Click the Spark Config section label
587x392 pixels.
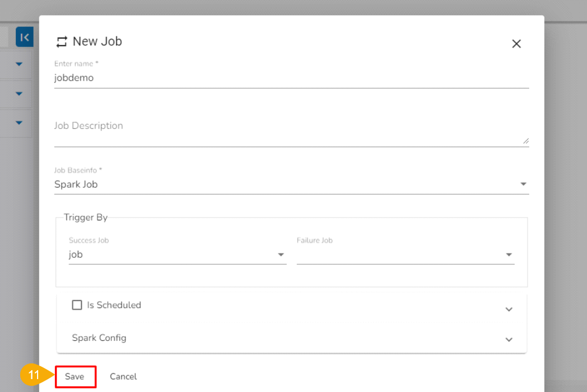point(99,338)
